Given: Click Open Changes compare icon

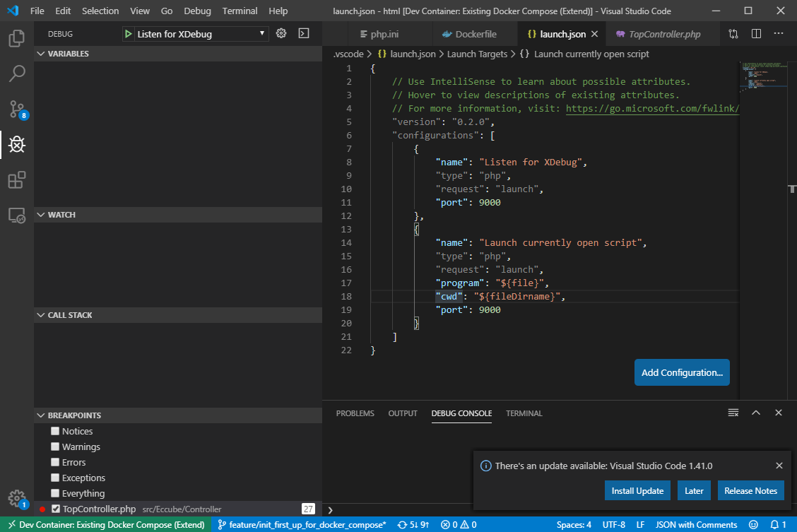Looking at the screenshot, I should pyautogui.click(x=733, y=34).
